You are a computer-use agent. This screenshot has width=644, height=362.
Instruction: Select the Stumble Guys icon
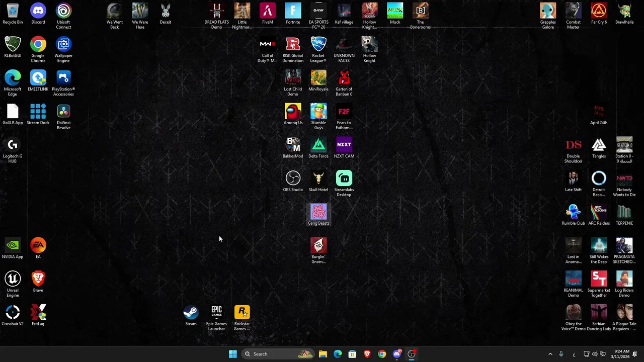click(318, 117)
